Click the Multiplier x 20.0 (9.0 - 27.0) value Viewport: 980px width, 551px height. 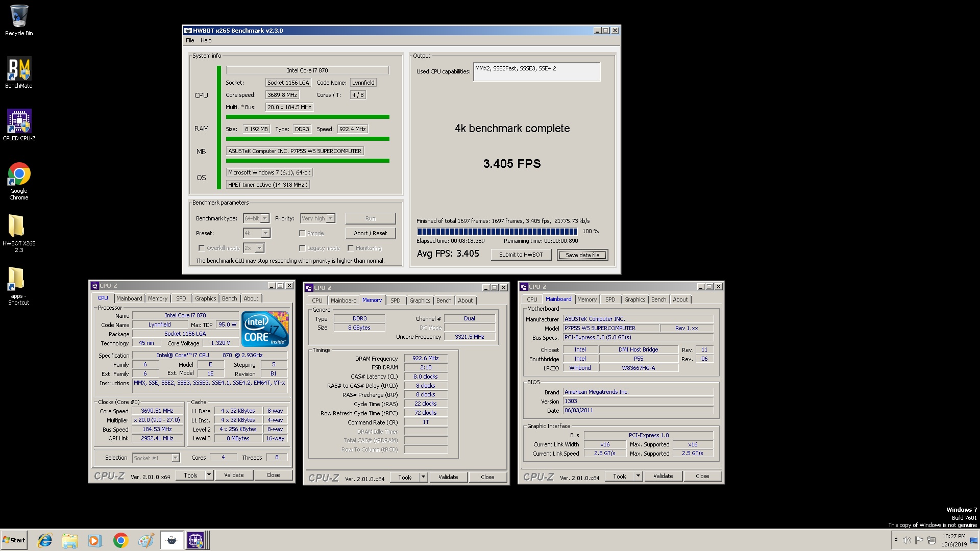click(157, 420)
